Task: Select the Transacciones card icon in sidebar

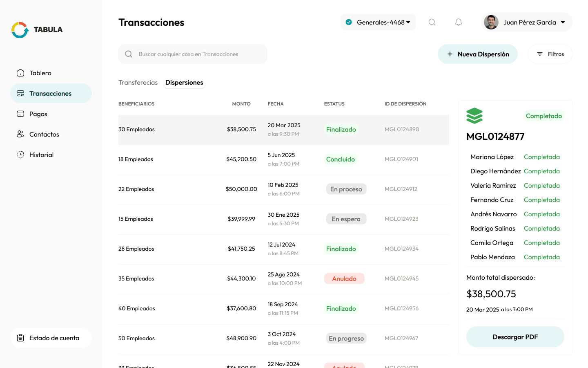Action: click(x=20, y=93)
